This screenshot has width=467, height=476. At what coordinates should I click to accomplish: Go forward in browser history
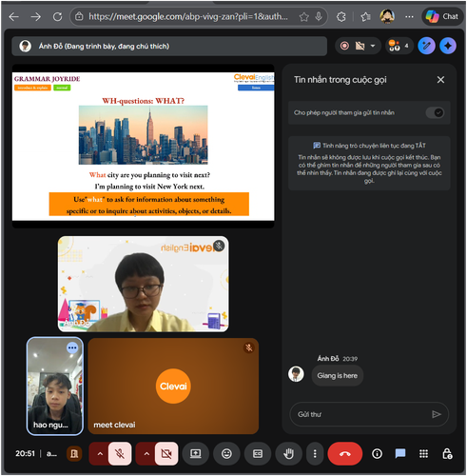point(36,17)
